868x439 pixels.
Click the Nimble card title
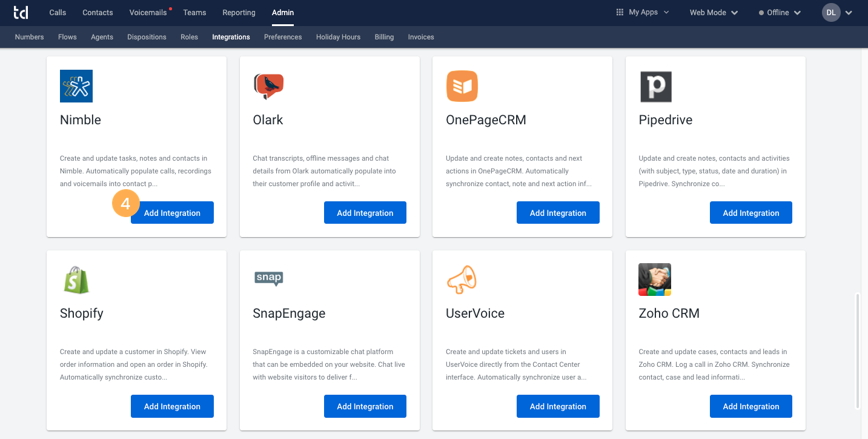[81, 120]
